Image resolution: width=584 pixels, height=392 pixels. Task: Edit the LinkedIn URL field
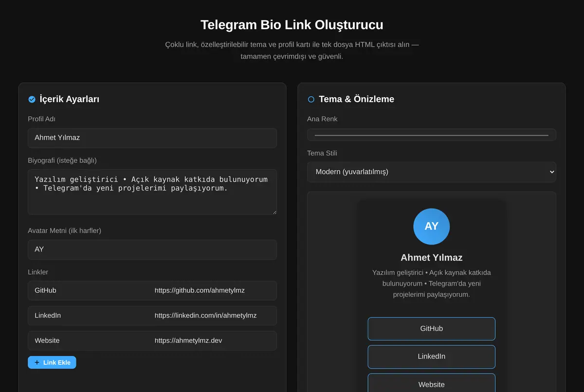point(213,316)
